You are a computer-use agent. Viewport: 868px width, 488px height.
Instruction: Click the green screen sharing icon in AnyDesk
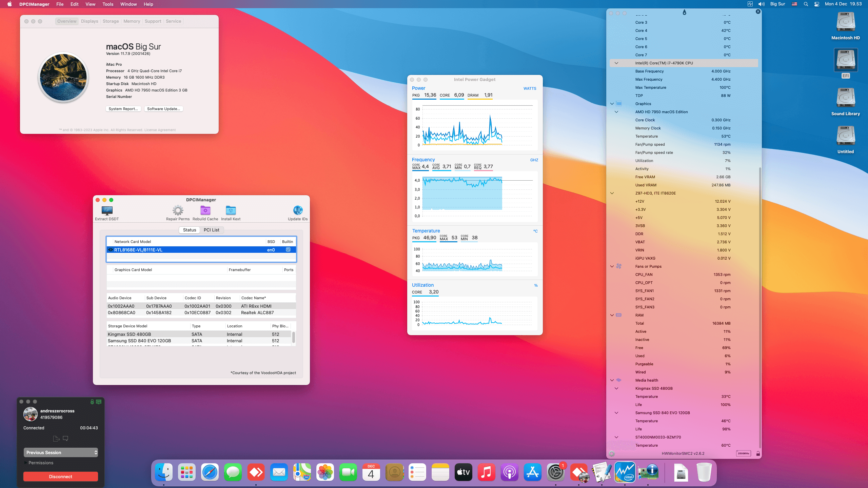tap(99, 402)
